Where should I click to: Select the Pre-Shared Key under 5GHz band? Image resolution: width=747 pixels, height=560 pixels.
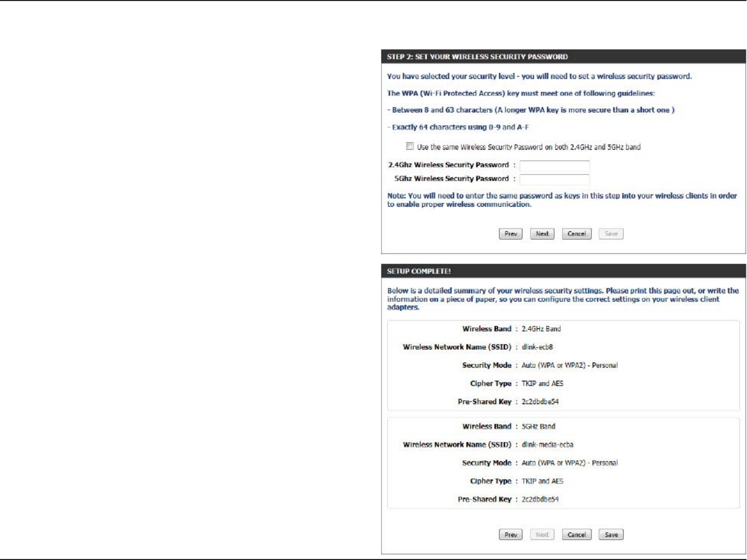pos(540,499)
